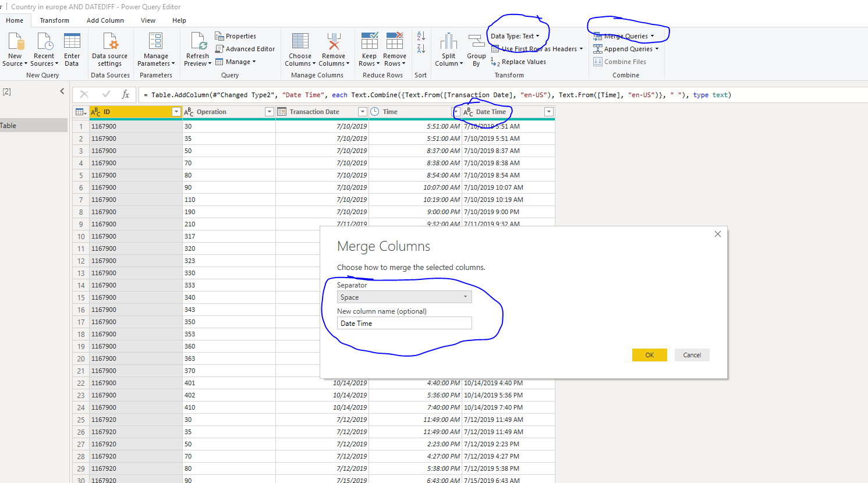
Task: Click the Replace Values tool
Action: pyautogui.click(x=519, y=62)
